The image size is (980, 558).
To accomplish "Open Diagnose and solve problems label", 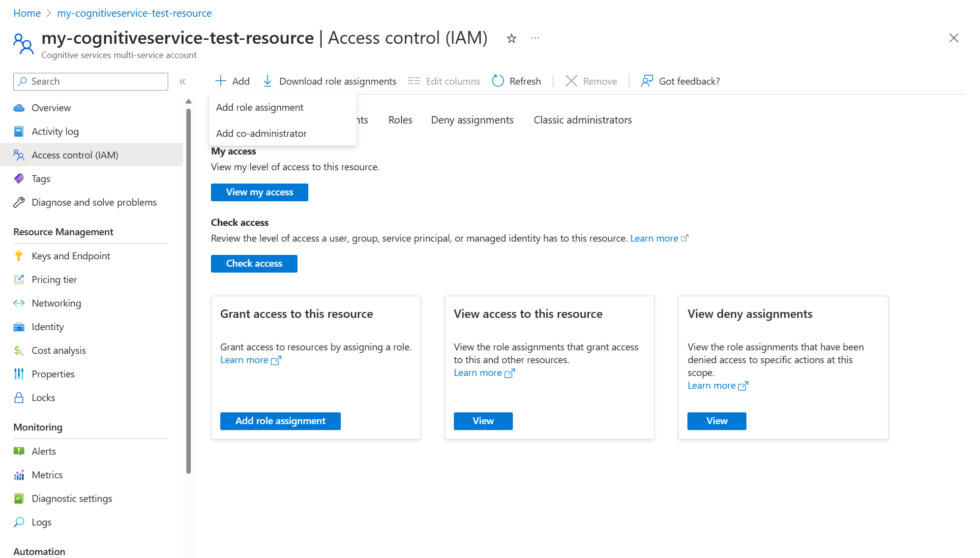I will click(94, 202).
